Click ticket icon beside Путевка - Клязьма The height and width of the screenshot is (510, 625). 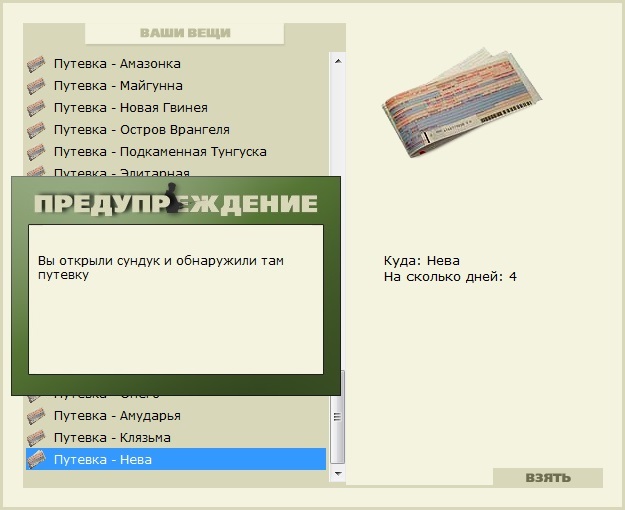[36, 438]
